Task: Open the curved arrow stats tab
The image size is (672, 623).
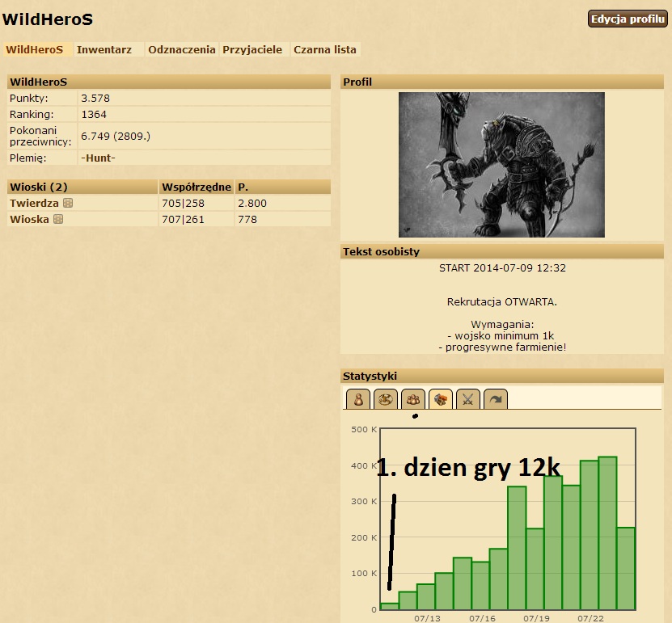Action: (x=495, y=399)
